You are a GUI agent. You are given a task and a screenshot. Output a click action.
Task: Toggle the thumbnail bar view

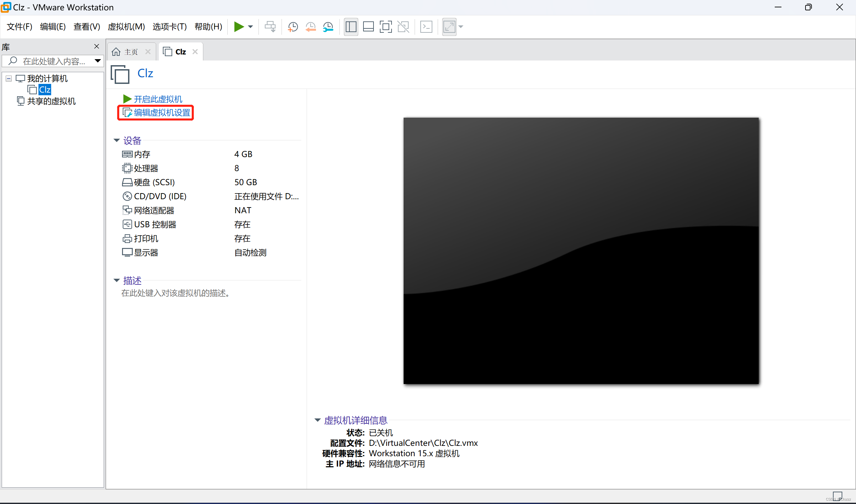pos(368,26)
